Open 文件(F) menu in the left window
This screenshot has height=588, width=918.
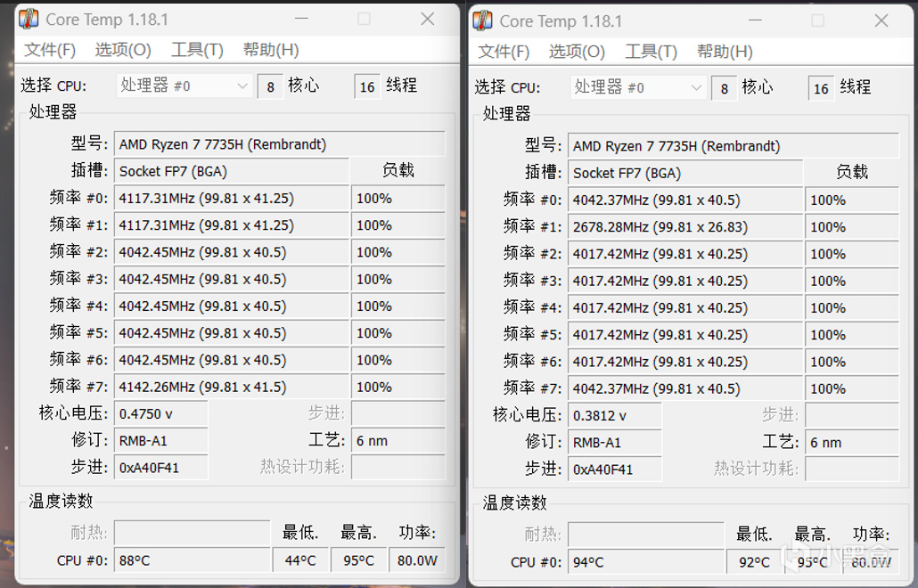(49, 50)
